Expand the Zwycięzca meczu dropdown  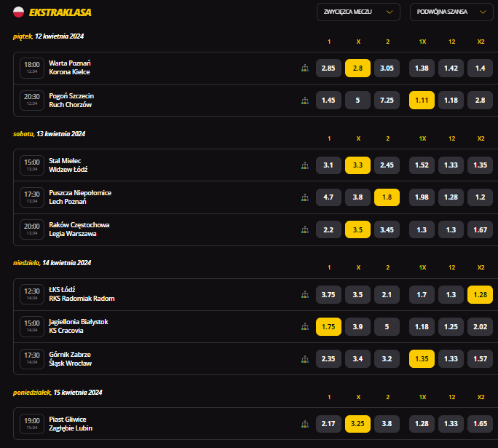click(x=358, y=12)
